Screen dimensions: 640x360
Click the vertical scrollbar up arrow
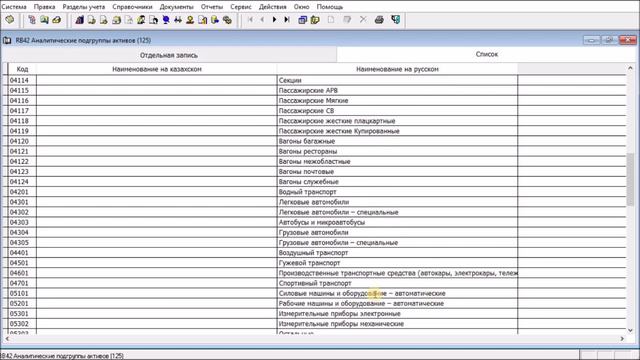630,68
